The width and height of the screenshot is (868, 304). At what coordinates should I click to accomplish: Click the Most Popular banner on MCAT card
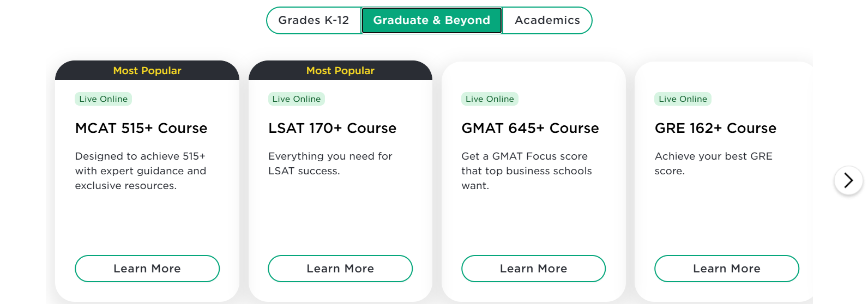147,71
